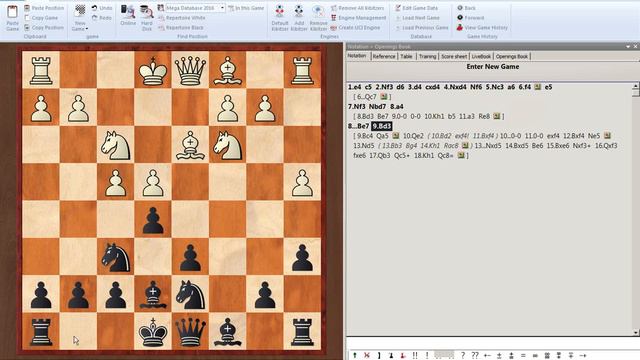This screenshot has height=360, width=640.
Task: Open the LiveBook tab
Action: point(481,56)
